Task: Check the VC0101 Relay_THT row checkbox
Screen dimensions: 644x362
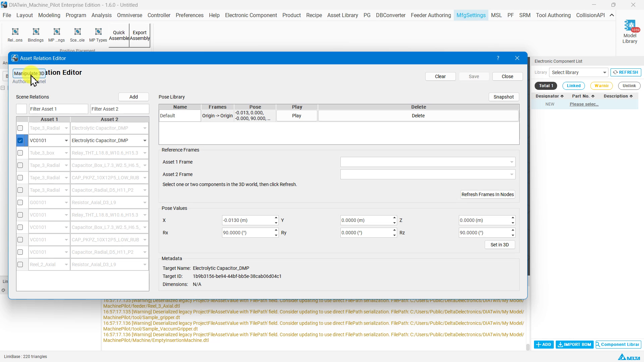Action: (20, 215)
